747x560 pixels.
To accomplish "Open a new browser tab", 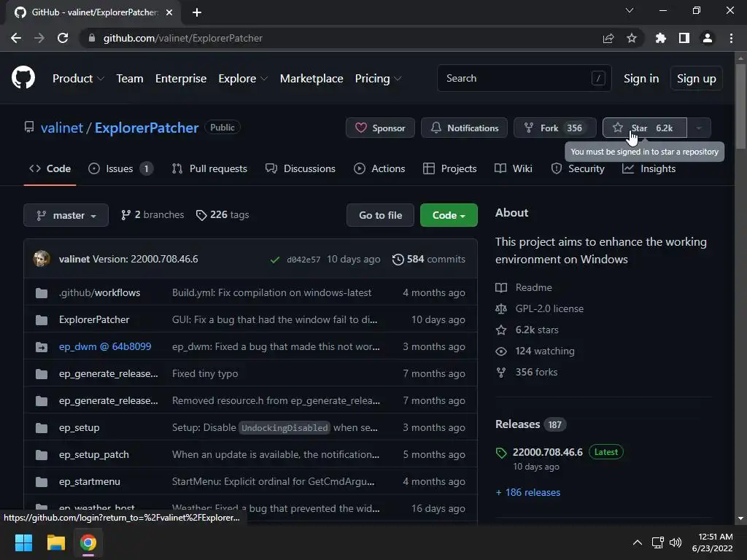I will point(197,12).
